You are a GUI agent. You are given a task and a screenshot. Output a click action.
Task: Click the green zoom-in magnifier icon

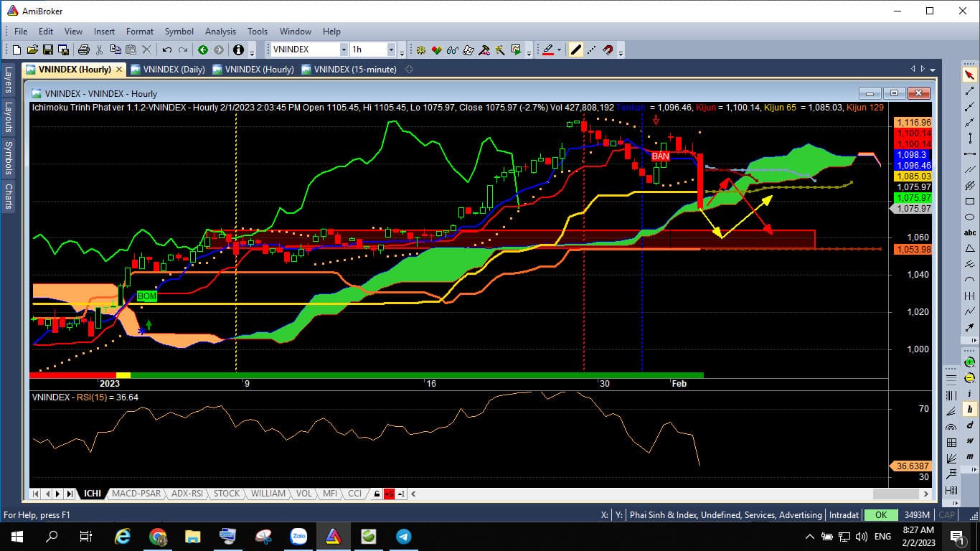point(970,363)
